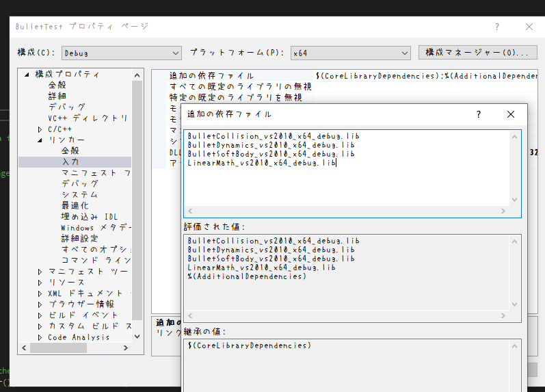Expand the マニフェスト ツール node
This screenshot has width=545, height=392.
pyautogui.click(x=40, y=272)
